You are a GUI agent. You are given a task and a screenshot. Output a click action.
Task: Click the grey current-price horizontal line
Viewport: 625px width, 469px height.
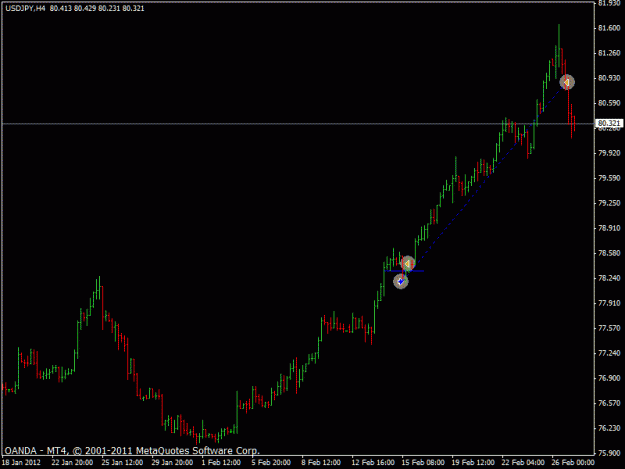pos(298,124)
